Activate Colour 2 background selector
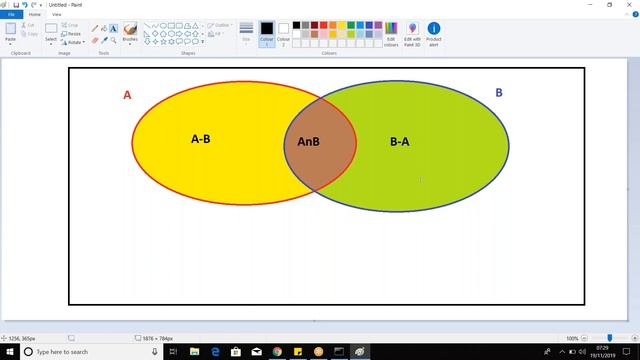Image resolution: width=640 pixels, height=360 pixels. (283, 34)
